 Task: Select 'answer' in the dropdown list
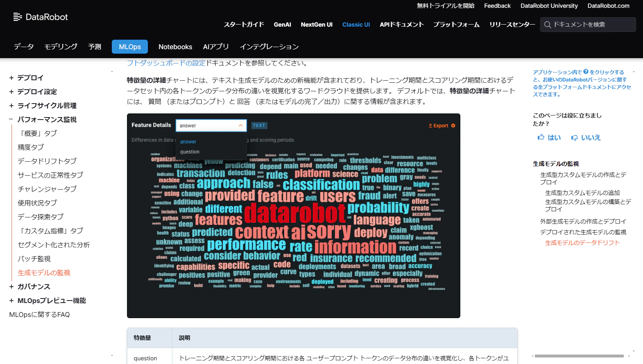point(188,142)
